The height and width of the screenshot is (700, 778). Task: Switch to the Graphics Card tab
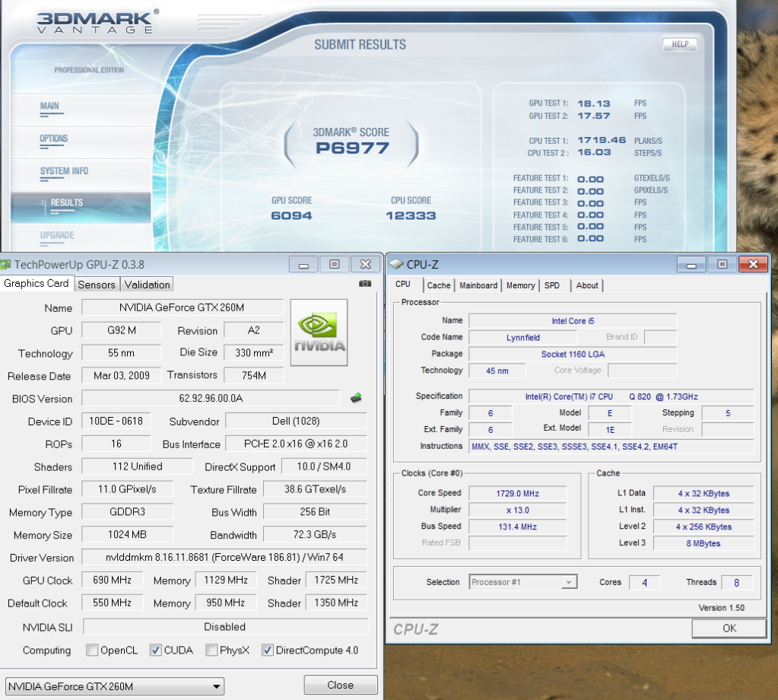[37, 284]
